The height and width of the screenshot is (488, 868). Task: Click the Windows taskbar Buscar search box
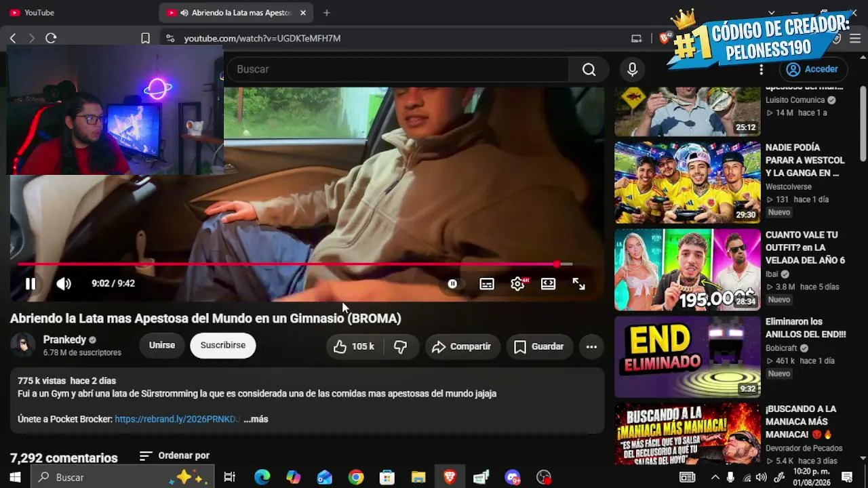[123, 478]
